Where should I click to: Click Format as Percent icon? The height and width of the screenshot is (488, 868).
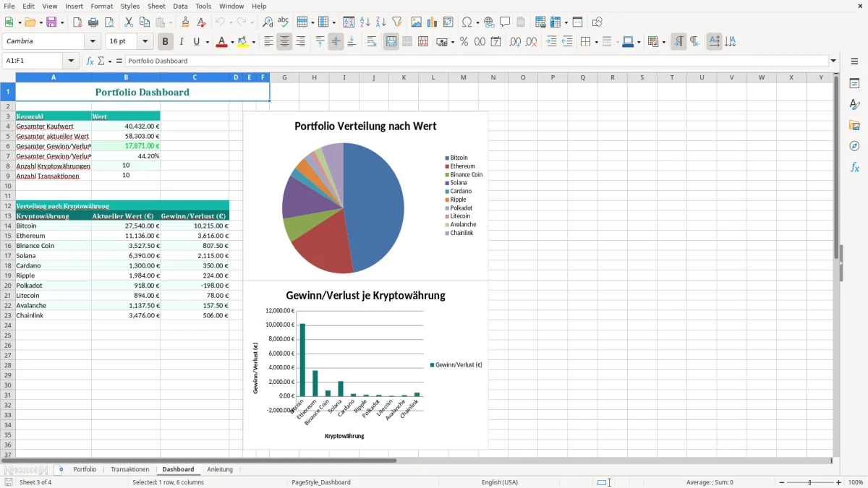click(464, 42)
